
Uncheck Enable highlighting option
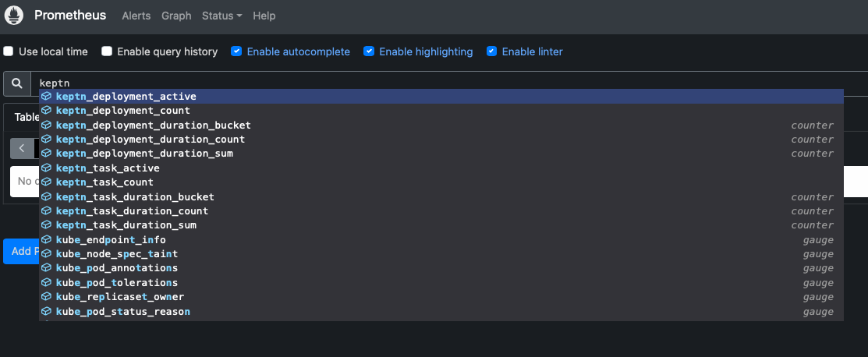(x=369, y=51)
